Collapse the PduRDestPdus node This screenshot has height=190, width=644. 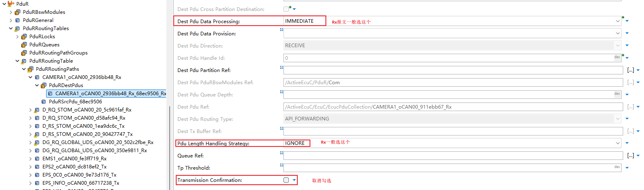(37, 85)
